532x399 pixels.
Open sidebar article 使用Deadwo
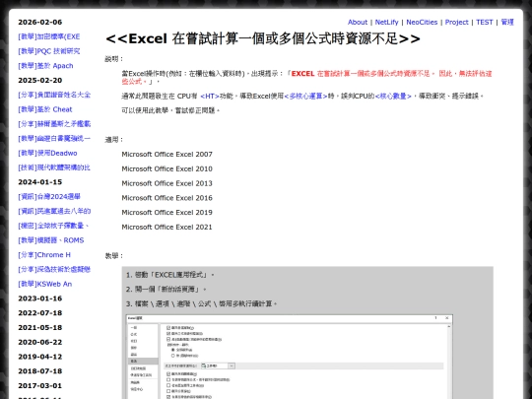coord(47,153)
